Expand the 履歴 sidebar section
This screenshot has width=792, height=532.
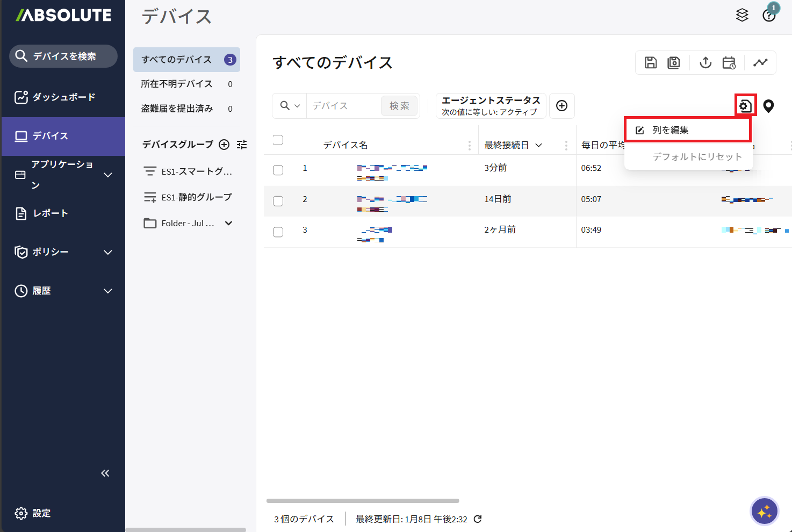(107, 291)
